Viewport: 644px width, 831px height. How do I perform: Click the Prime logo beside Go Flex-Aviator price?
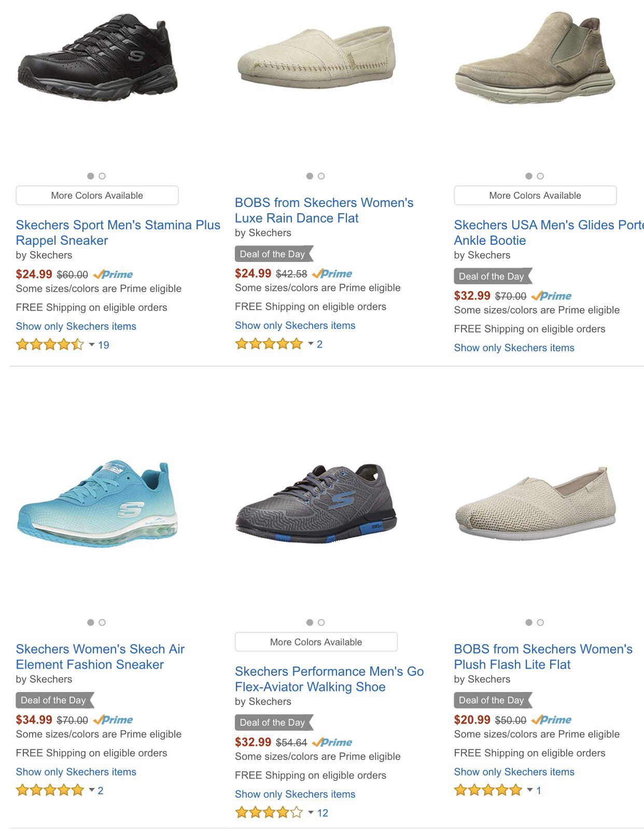tap(332, 742)
